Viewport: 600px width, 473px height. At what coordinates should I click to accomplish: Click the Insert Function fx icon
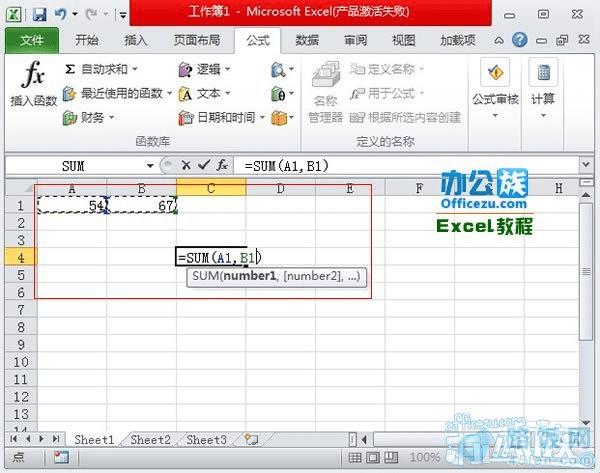tap(34, 75)
